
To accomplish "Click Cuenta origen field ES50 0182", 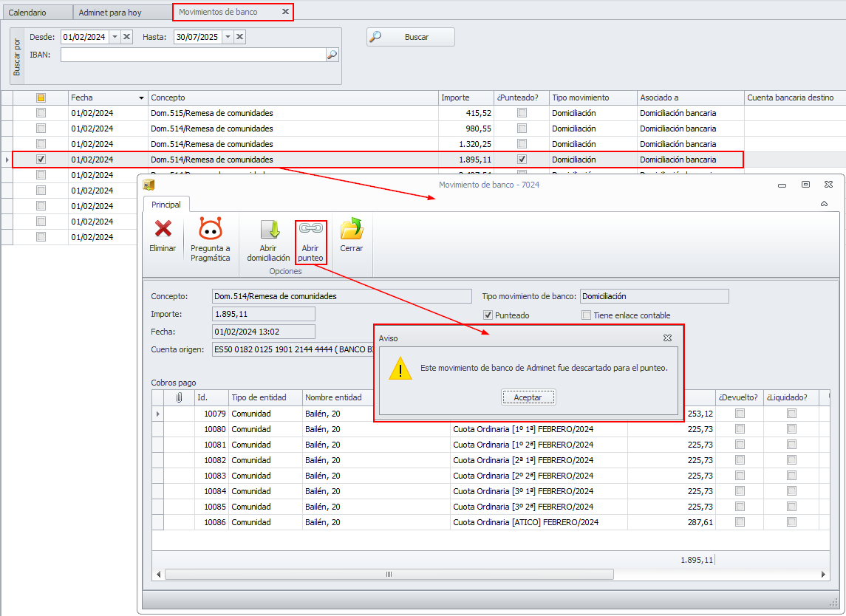I will (293, 349).
